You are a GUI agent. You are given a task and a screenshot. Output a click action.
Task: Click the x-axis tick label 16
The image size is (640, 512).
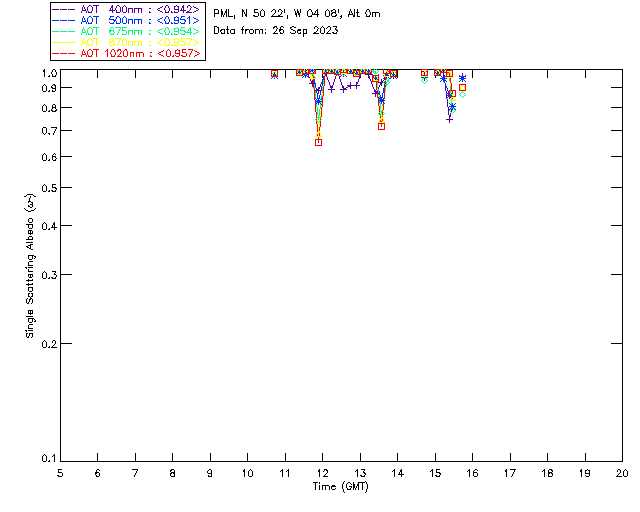pyautogui.click(x=472, y=473)
